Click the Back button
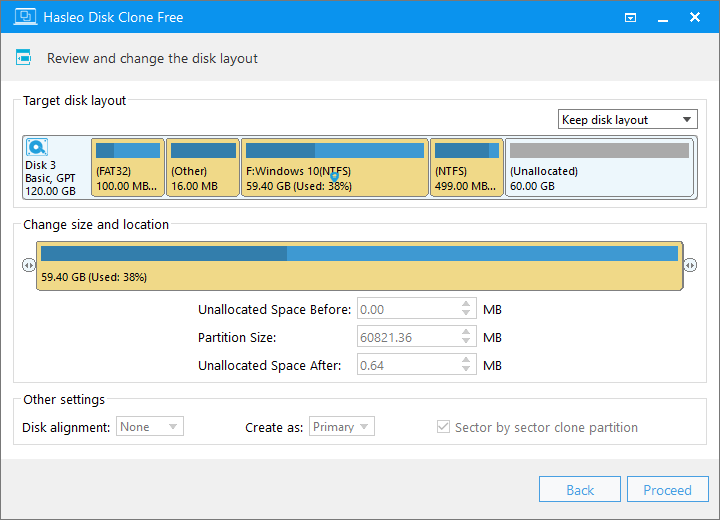720x520 pixels. click(x=579, y=490)
